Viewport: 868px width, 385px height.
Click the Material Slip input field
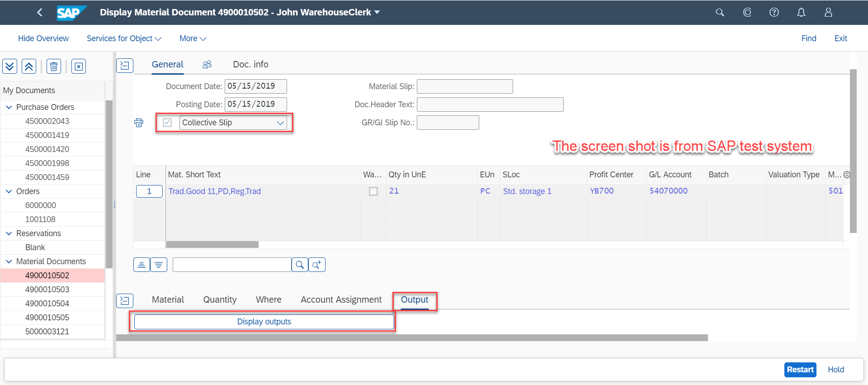coord(465,86)
